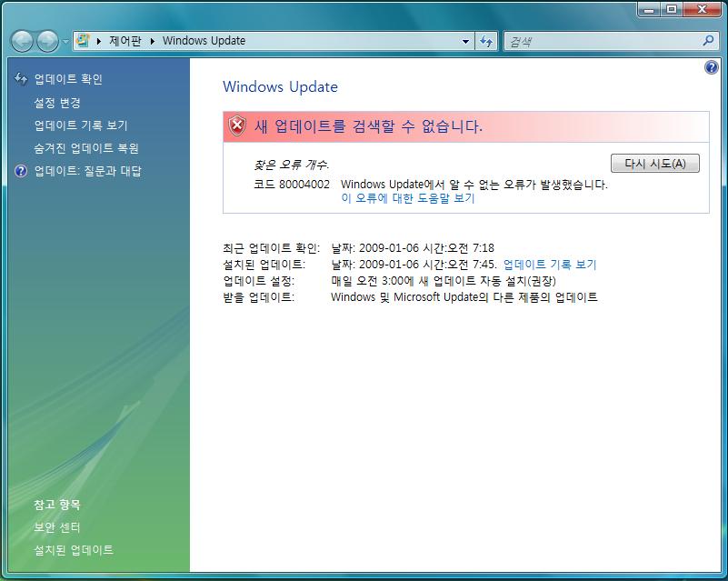Image resolution: width=728 pixels, height=581 pixels.
Task: Click the Refresh button next to address bar
Action: [x=486, y=41]
